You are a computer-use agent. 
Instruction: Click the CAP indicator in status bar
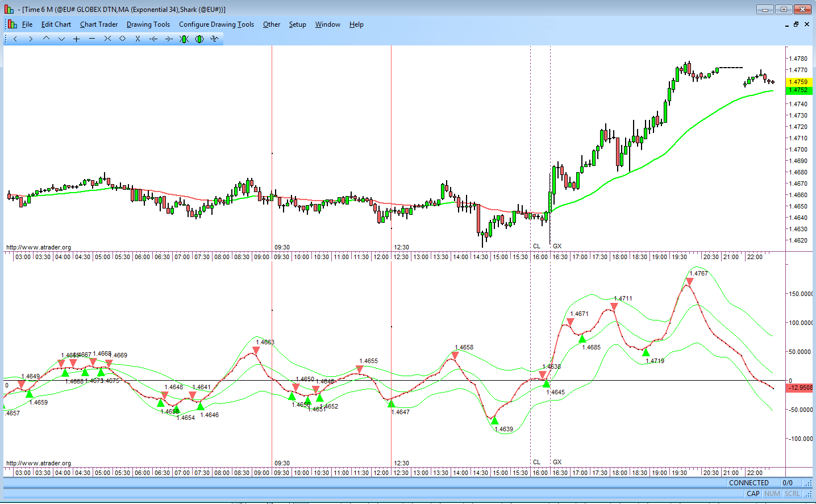[x=753, y=494]
